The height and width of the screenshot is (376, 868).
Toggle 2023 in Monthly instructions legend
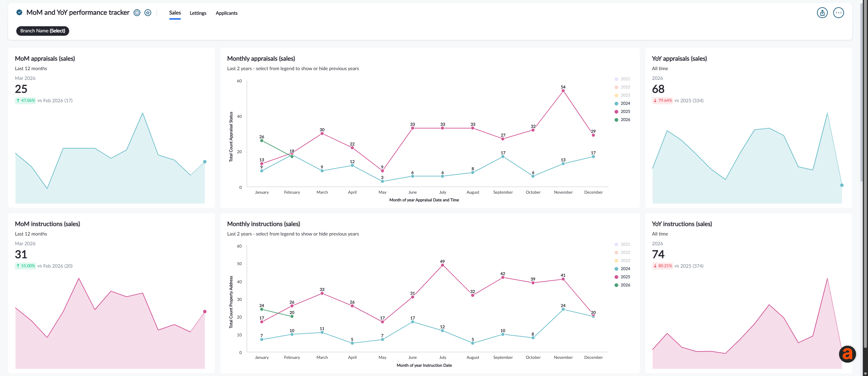(622, 260)
